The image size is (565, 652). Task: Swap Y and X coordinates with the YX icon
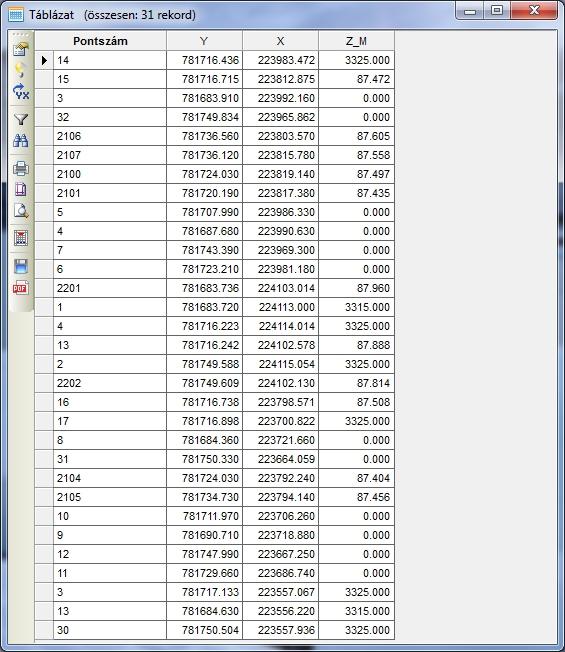(20, 91)
